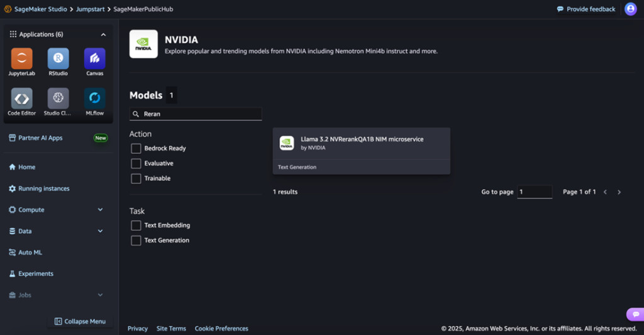The image size is (644, 335).
Task: Enable the Bedrock Ready filter
Action: pos(136,149)
